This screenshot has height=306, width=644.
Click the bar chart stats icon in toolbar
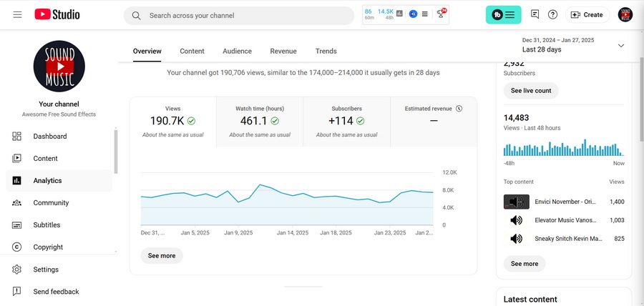399,14
